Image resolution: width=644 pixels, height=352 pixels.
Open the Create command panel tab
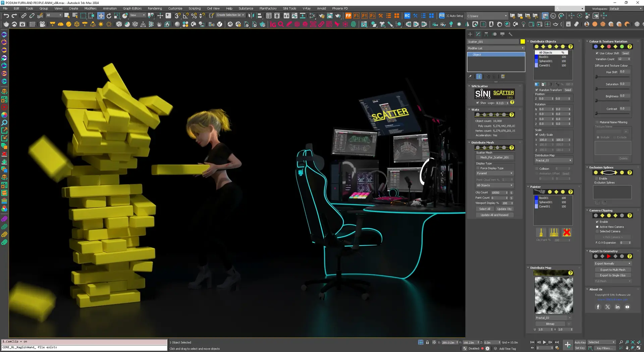click(x=470, y=34)
